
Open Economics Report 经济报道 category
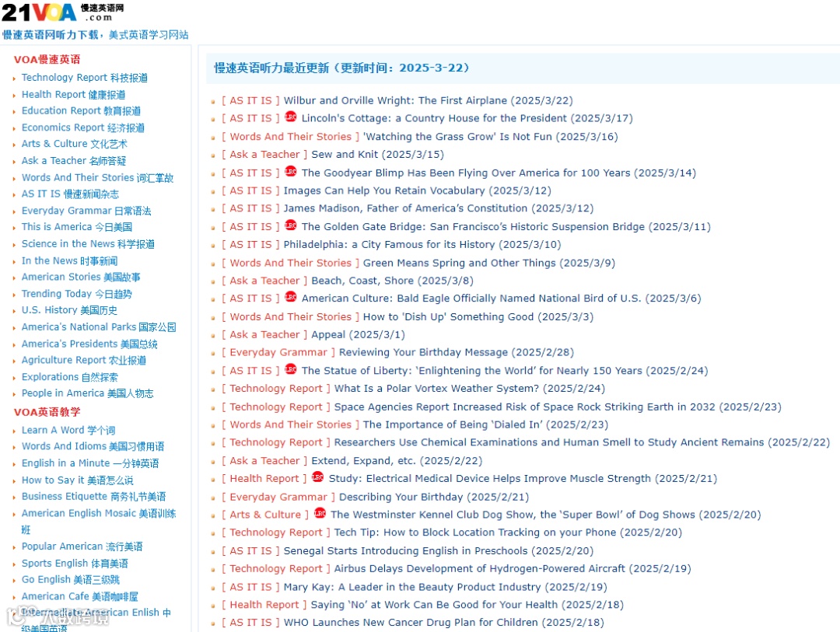click(x=83, y=127)
